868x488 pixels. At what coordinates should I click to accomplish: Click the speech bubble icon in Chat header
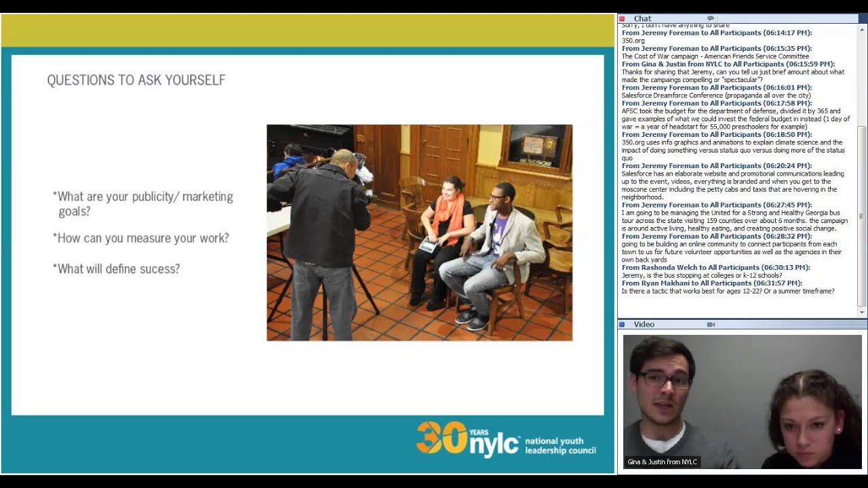(711, 18)
